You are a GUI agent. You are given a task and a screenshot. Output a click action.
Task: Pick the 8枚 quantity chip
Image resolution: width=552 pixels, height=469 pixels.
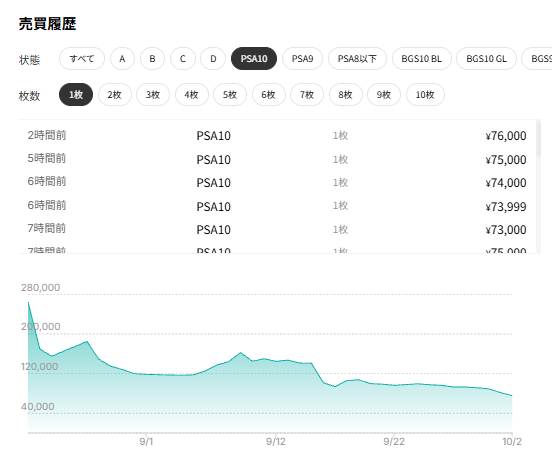coord(345,95)
